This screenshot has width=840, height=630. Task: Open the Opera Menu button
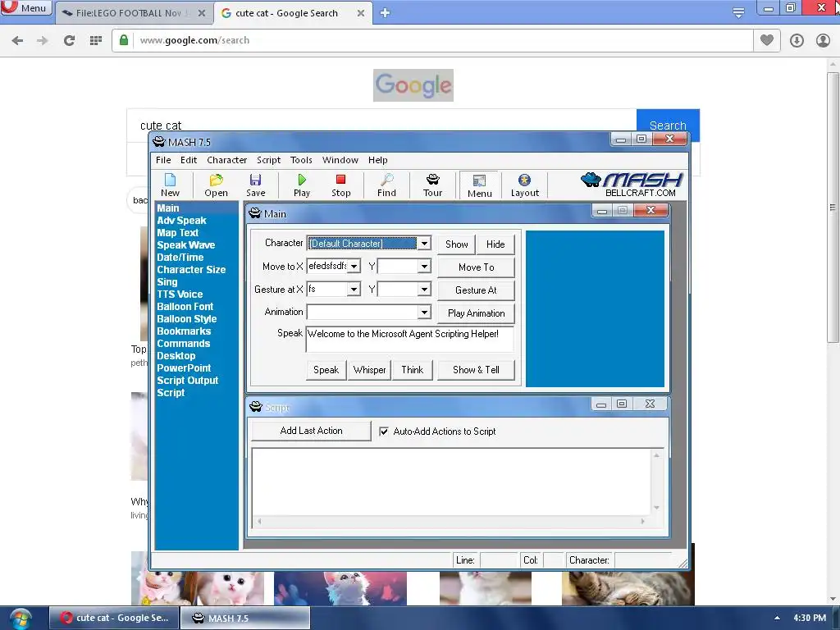click(x=25, y=8)
